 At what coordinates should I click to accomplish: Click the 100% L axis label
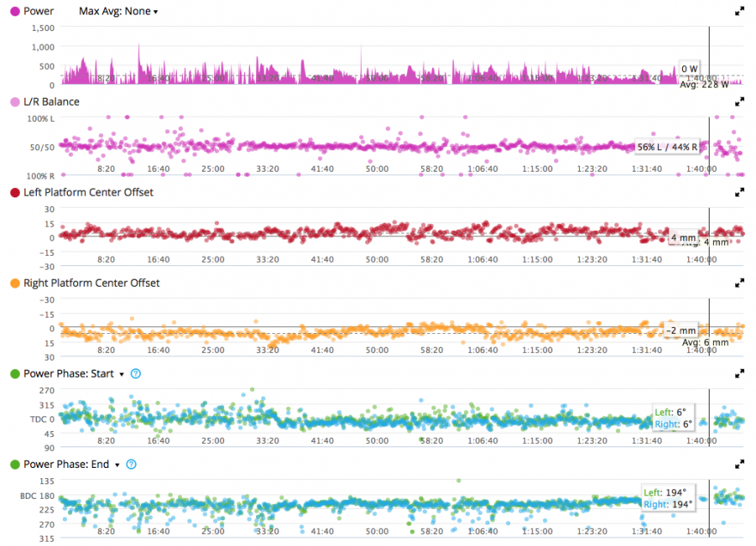point(40,118)
